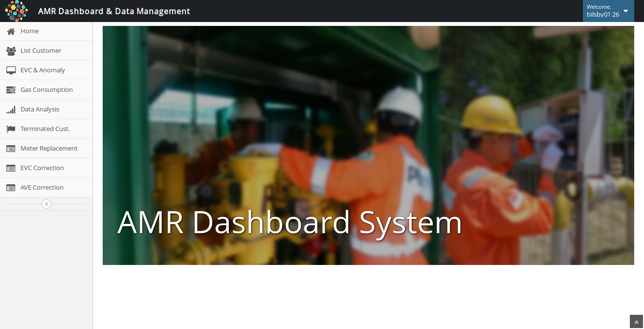
Task: Click the EVC & Anomaly monitor icon
Action: (x=11, y=70)
